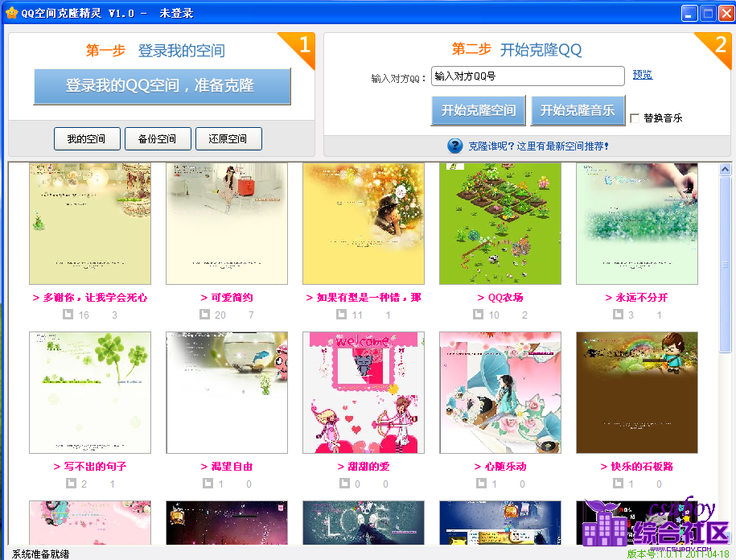Click the QQ star icon in title bar
The image size is (736, 560).
(11, 13)
